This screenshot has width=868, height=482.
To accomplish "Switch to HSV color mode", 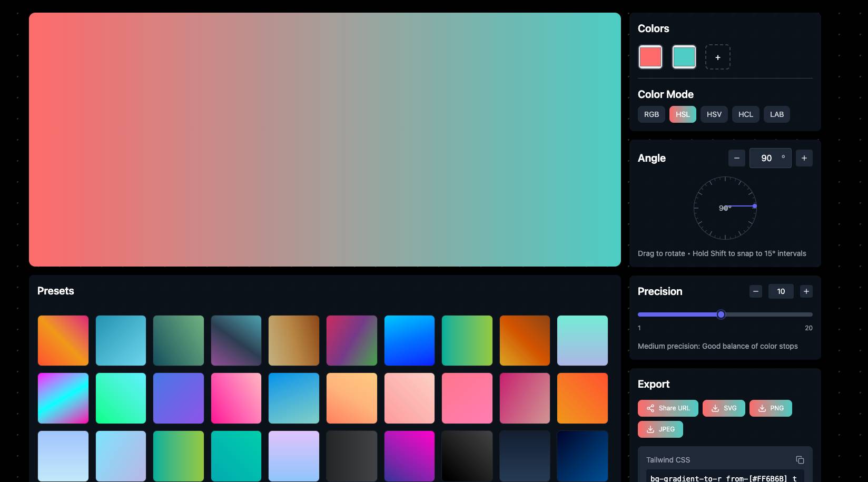I will coord(714,114).
